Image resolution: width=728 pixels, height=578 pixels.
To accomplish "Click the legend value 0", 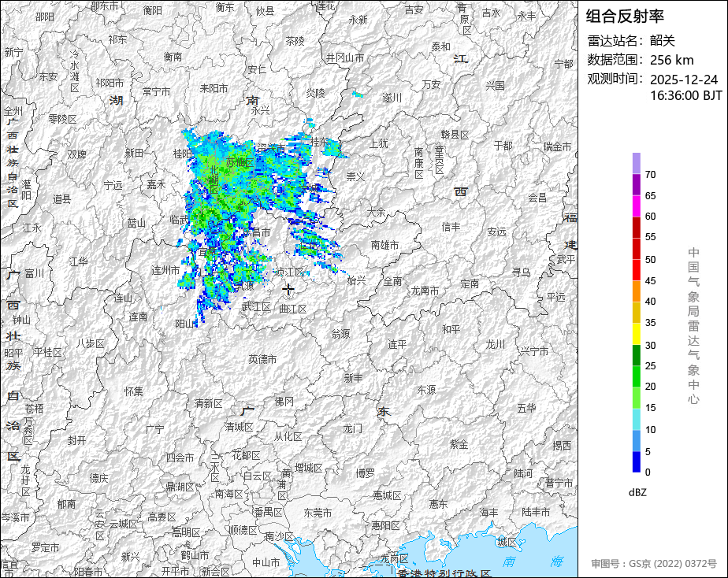I will (x=648, y=472).
